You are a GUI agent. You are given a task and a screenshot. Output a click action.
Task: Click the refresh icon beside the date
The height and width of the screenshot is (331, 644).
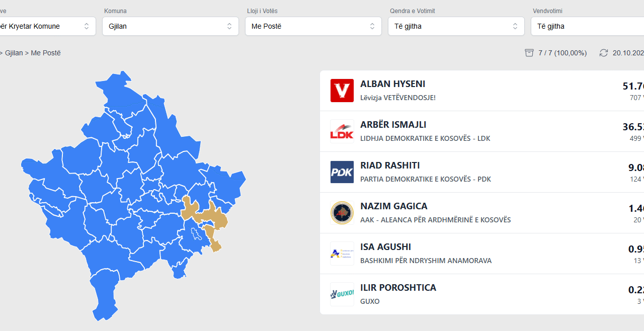pyautogui.click(x=604, y=53)
